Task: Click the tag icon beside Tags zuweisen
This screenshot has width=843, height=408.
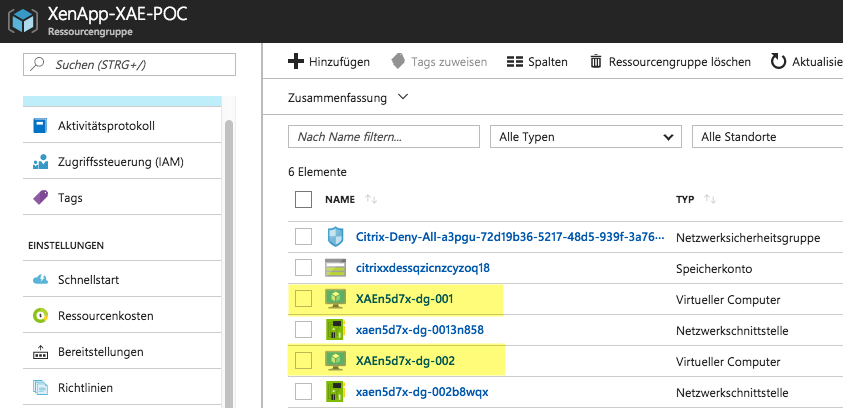Action: (398, 61)
